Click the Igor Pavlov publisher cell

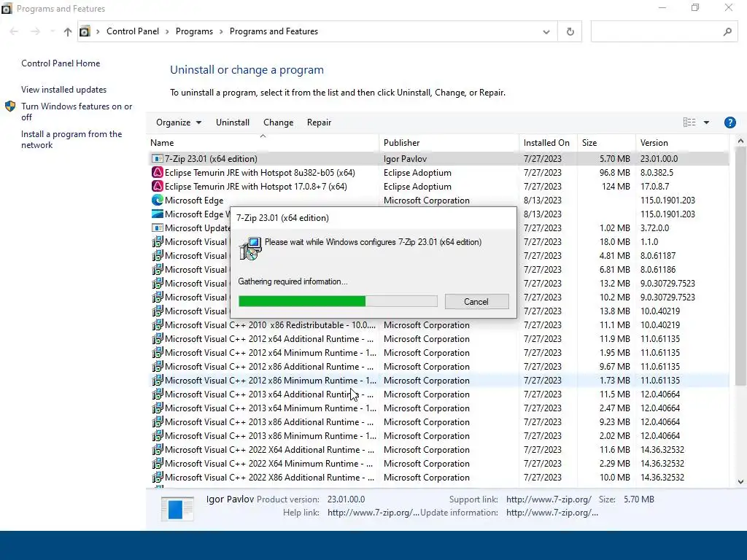point(405,158)
